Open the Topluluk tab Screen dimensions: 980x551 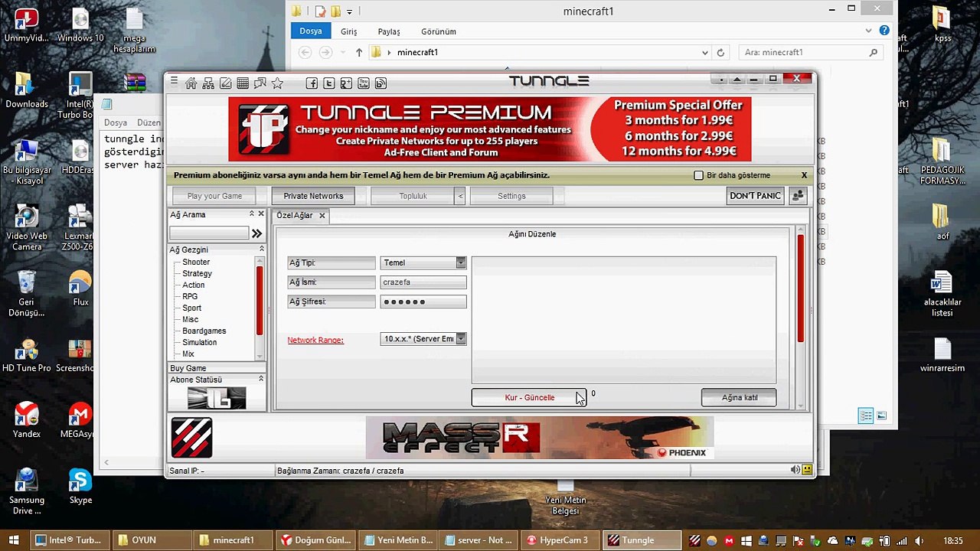[413, 196]
